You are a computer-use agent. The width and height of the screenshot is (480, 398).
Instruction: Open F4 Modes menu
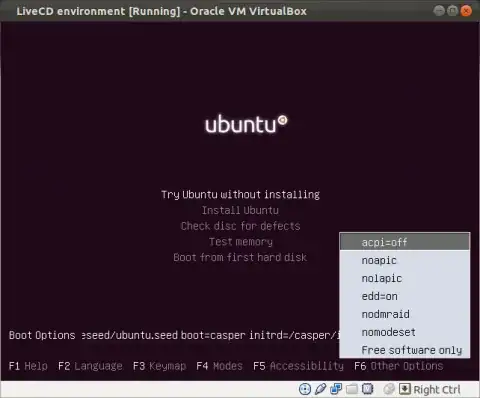click(x=219, y=366)
